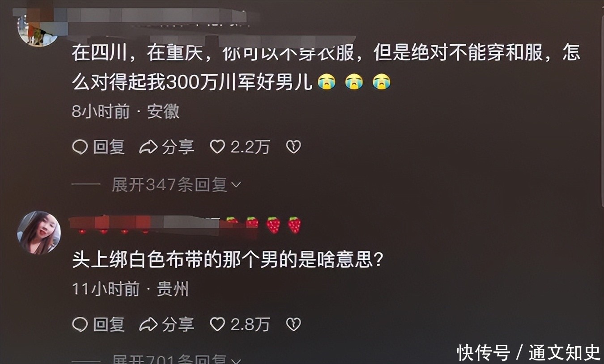Dislike the Anhui comment via broken heart
604x364 pixels.
(x=293, y=147)
